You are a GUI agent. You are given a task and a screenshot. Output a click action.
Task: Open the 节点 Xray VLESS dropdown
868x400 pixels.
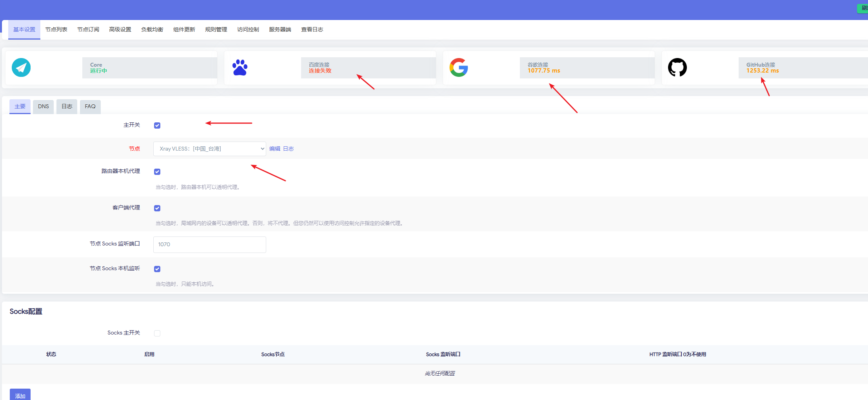coord(210,149)
